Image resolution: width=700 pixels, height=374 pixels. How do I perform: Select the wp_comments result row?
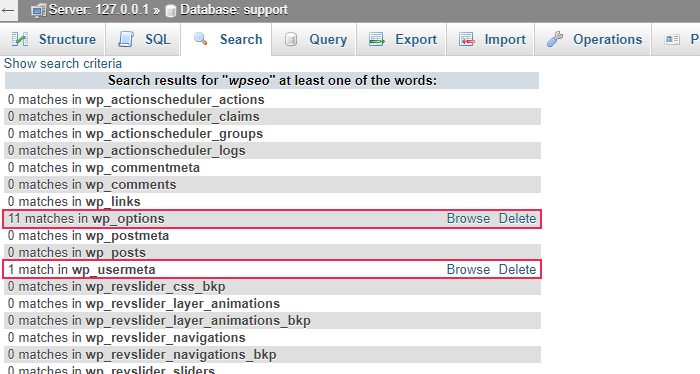pos(272,184)
